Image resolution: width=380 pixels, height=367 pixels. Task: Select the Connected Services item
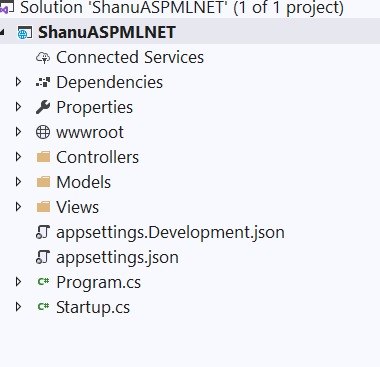pos(130,57)
